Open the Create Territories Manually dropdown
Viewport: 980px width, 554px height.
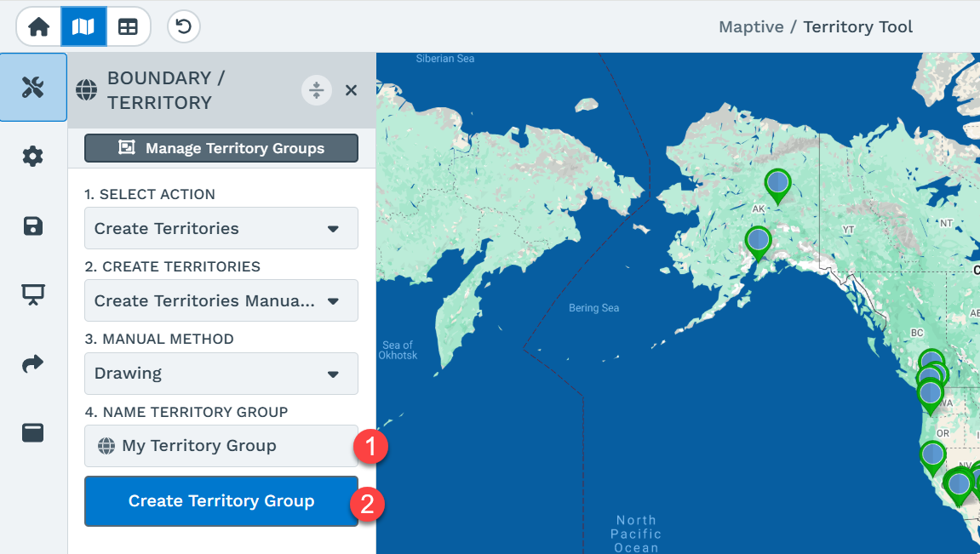221,300
